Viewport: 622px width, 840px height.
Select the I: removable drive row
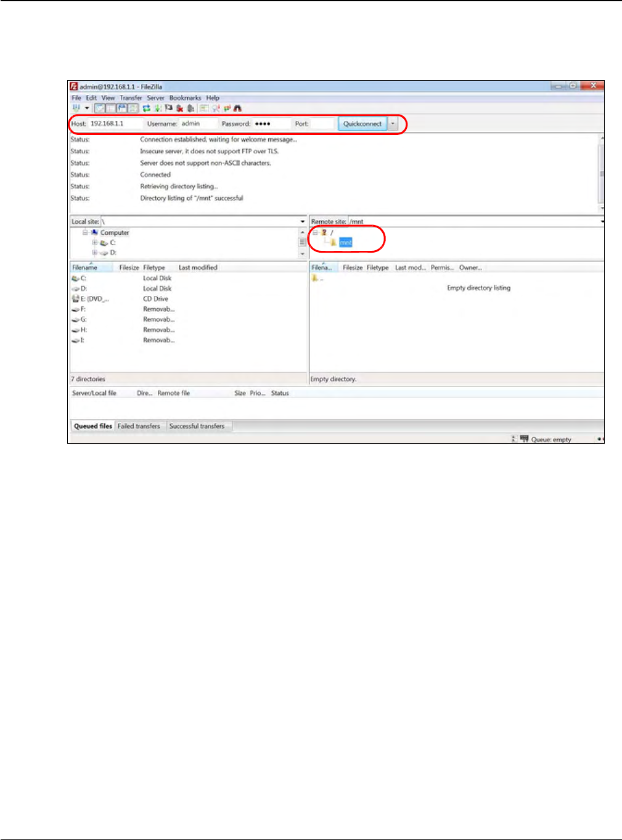188,340
